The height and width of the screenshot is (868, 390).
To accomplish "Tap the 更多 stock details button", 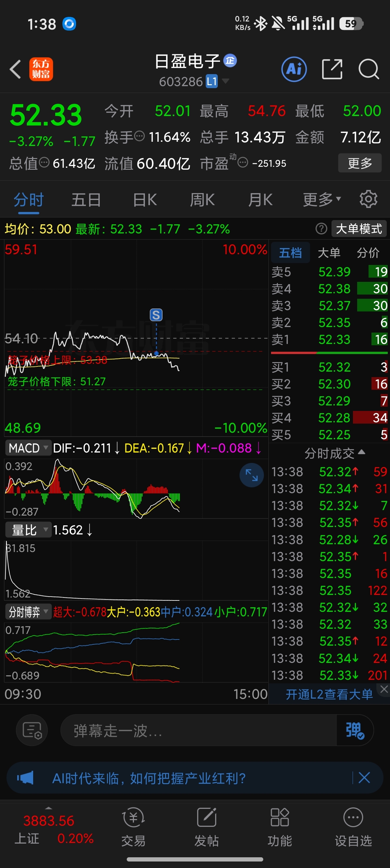I will pos(360,163).
